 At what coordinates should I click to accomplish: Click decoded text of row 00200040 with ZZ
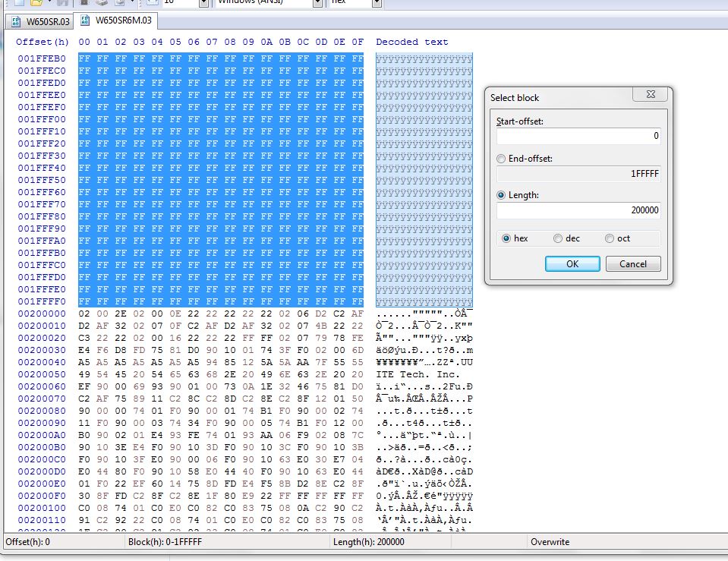pyautogui.click(x=424, y=362)
